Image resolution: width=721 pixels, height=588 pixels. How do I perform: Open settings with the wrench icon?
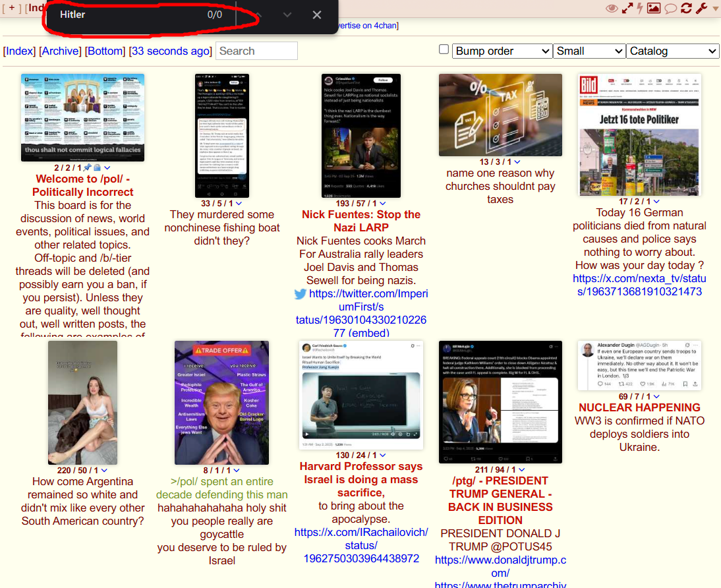click(x=701, y=8)
